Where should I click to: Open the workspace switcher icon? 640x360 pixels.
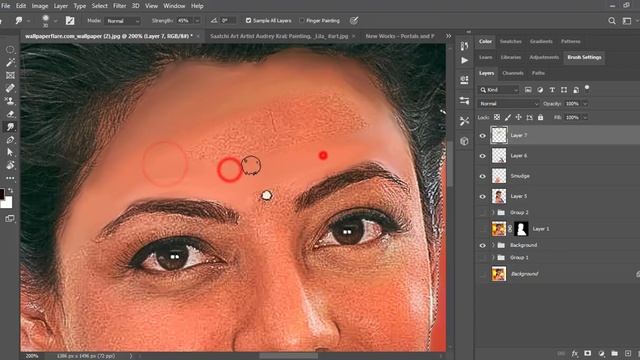[x=627, y=21]
